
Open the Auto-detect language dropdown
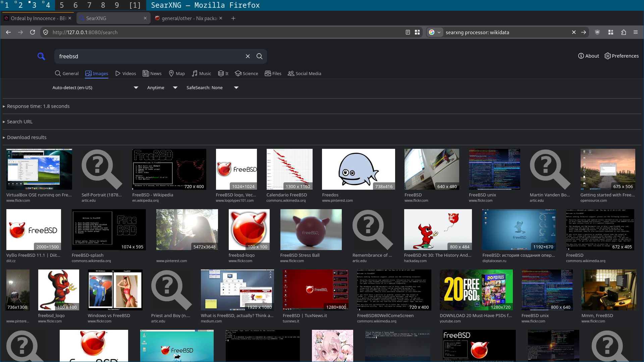pyautogui.click(x=95, y=87)
